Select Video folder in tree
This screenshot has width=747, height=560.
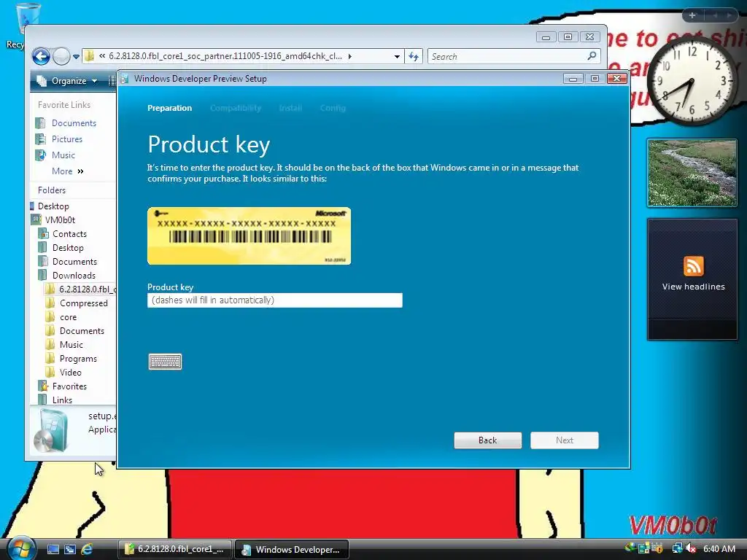tap(63, 373)
